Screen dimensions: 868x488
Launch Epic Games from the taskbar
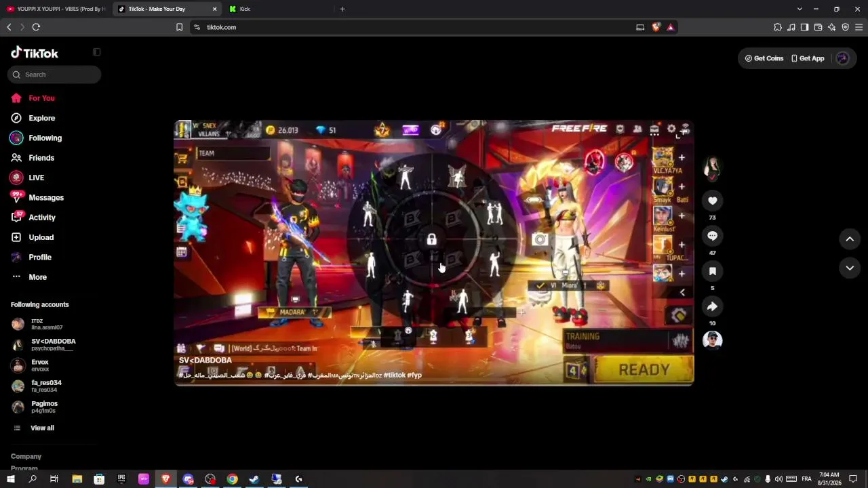[121, 479]
